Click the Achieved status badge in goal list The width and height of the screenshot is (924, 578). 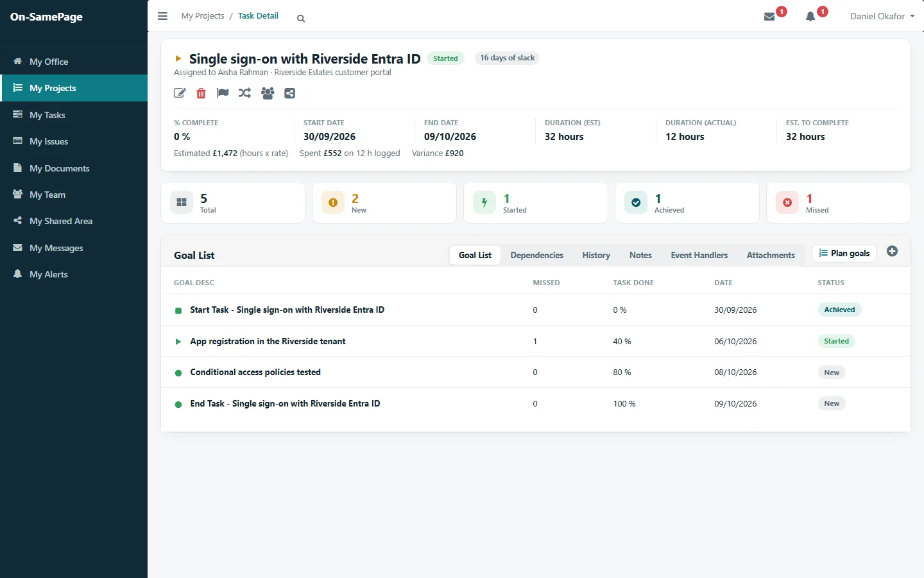tap(839, 310)
